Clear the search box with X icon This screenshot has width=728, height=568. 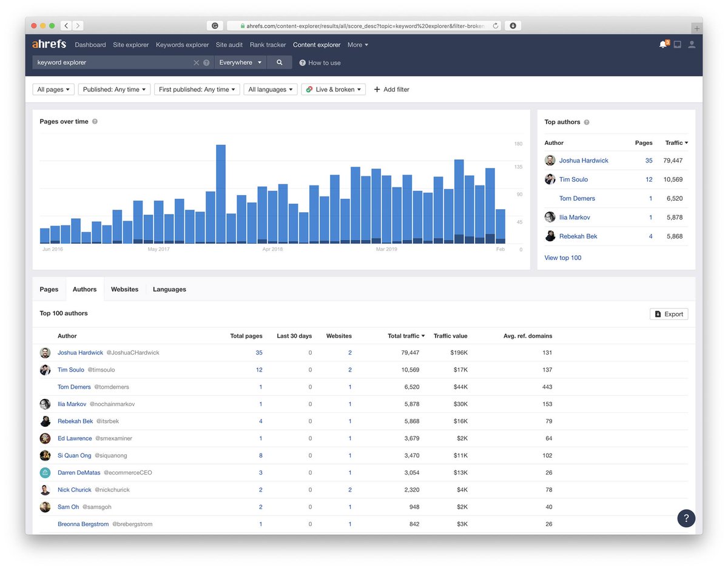click(x=196, y=62)
